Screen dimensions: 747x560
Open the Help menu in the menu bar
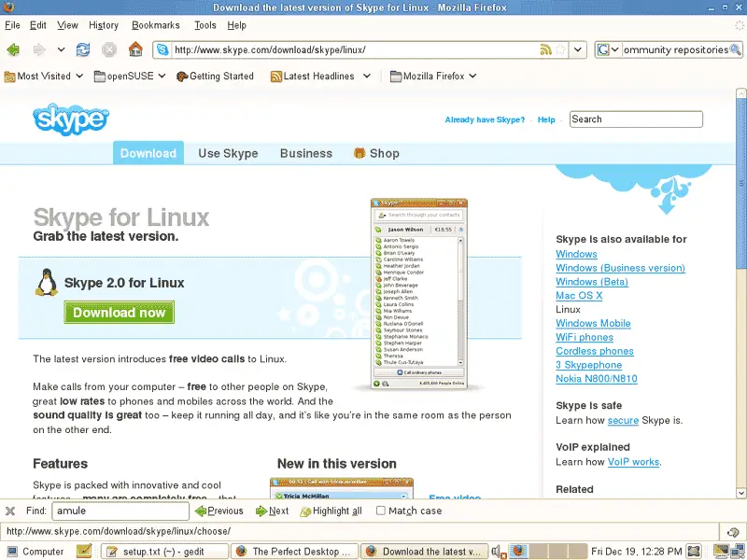237,25
